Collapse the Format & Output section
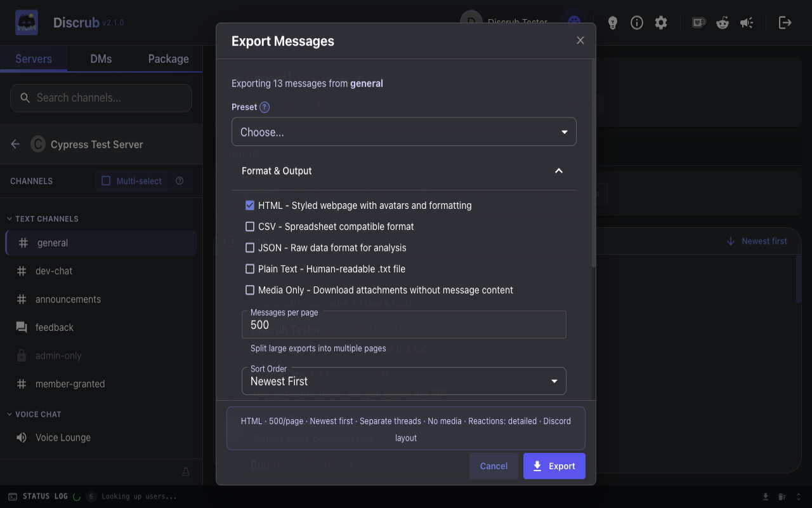Image resolution: width=812 pixels, height=508 pixels. pos(404,171)
